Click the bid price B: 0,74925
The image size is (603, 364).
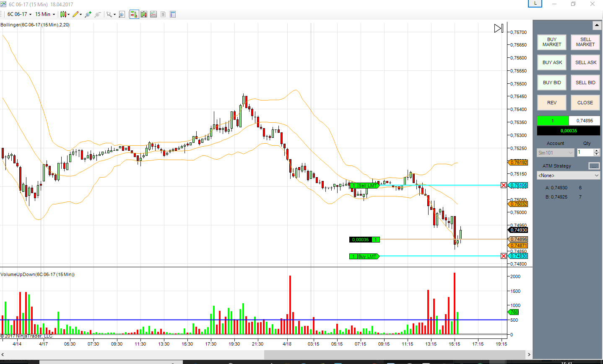(x=556, y=197)
